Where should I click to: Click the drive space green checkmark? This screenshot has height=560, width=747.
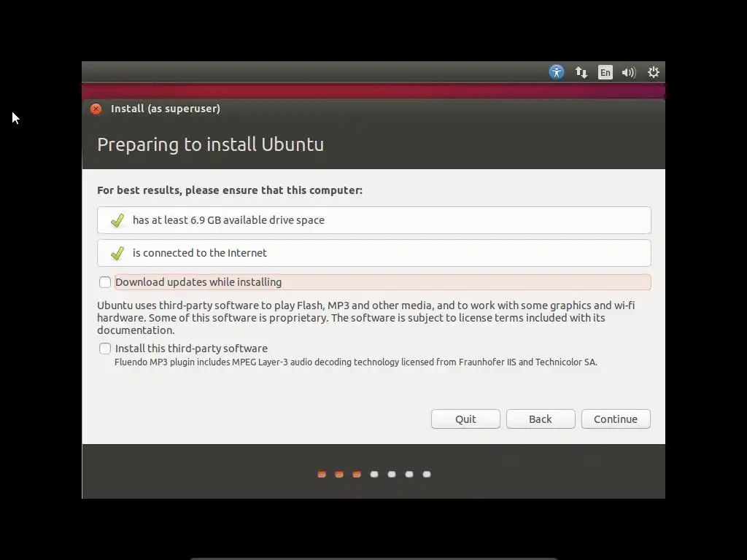click(117, 220)
